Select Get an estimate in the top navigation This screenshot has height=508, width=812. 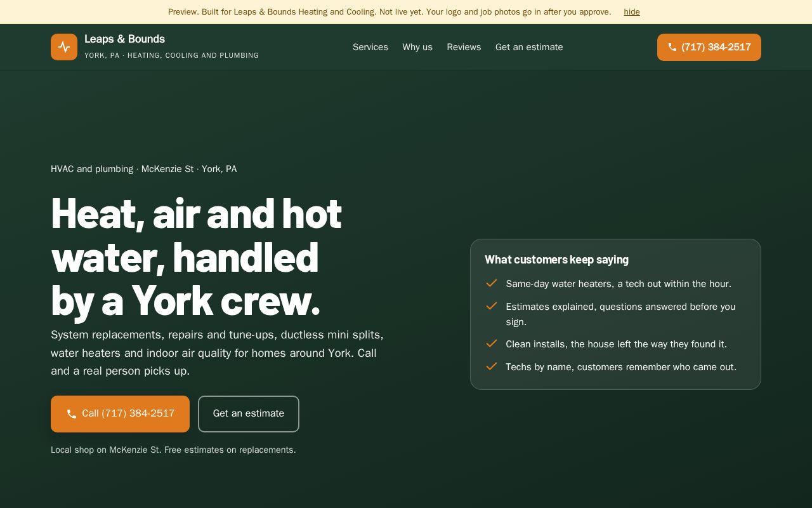click(x=529, y=47)
